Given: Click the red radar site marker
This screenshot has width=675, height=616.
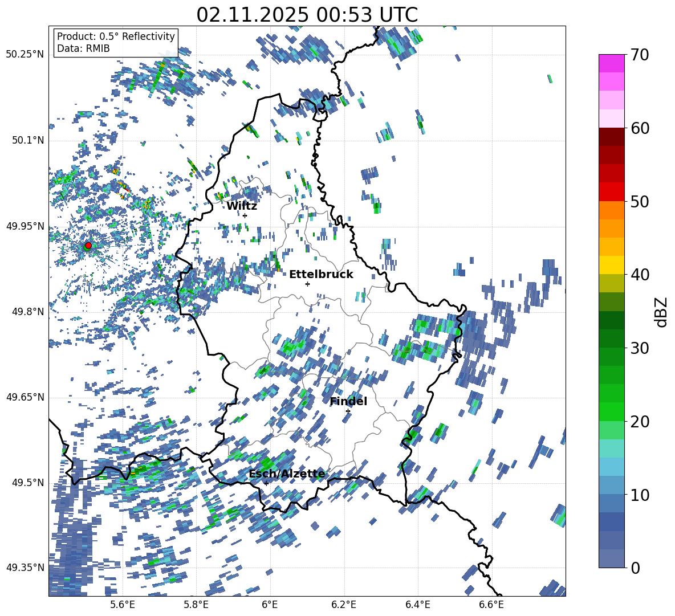Looking at the screenshot, I should (88, 246).
